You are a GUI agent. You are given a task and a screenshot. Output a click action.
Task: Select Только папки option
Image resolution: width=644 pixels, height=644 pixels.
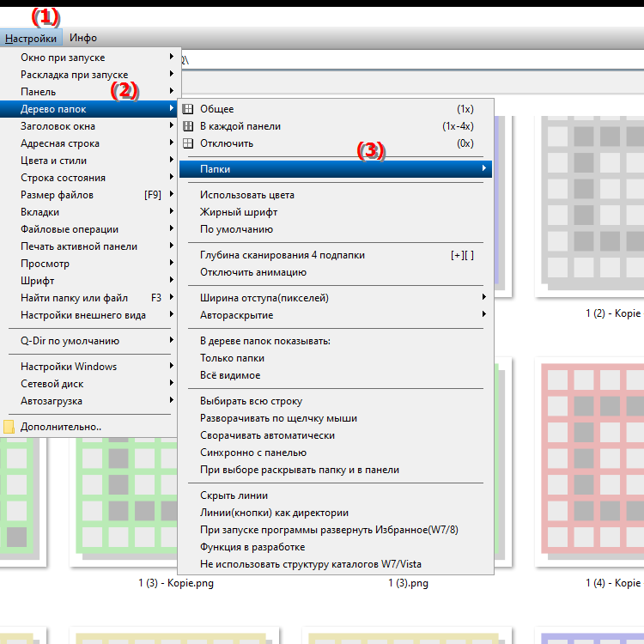click(x=336, y=359)
